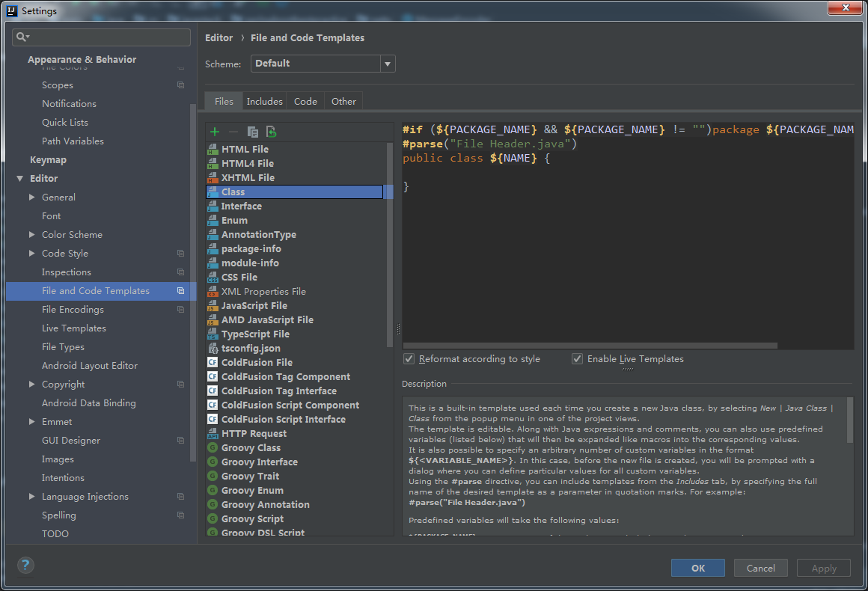Click the help question mark icon
Viewport: 868px width, 591px height.
pos(25,566)
